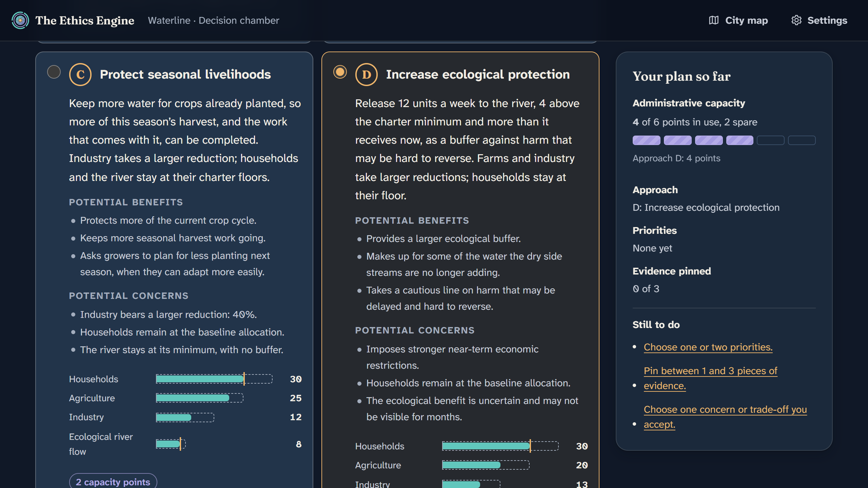Screen dimensions: 868x488
Task: Follow 'Choose one or two priorities' link
Action: click(x=708, y=347)
